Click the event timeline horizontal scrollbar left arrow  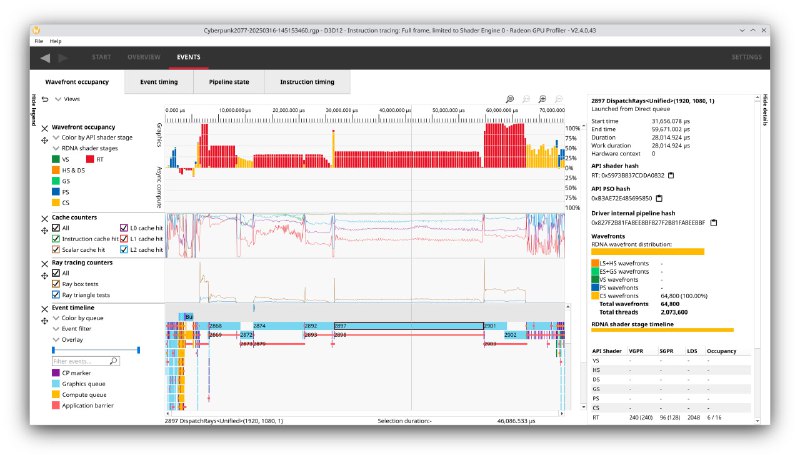[168, 414]
